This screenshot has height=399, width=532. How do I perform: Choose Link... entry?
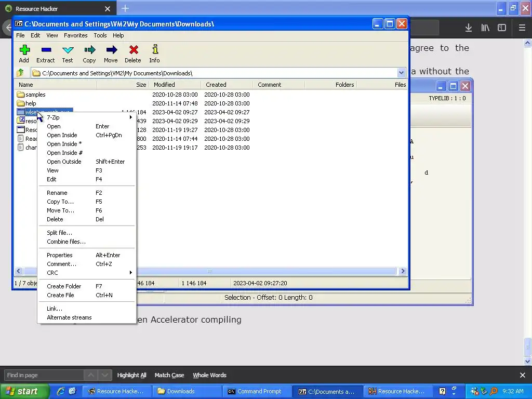click(x=87, y=309)
